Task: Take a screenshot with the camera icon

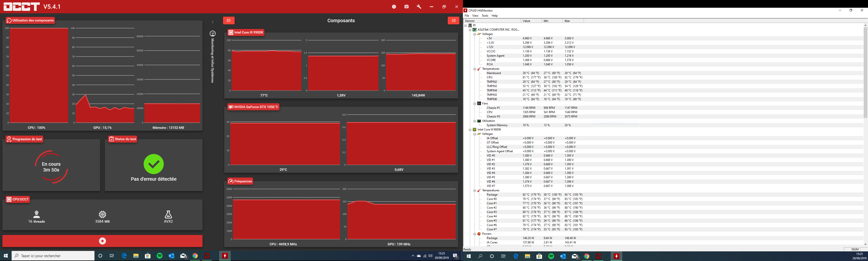Action: pyautogui.click(x=406, y=7)
